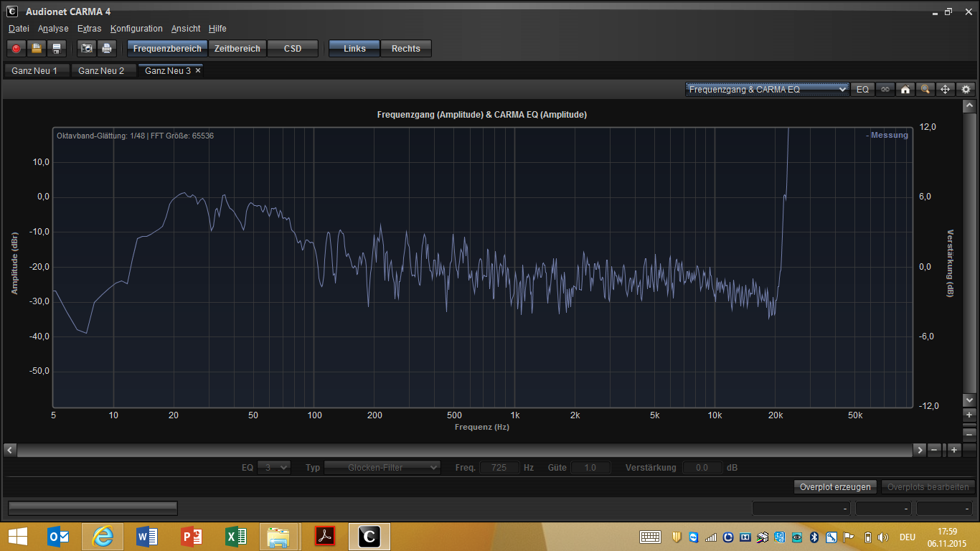This screenshot has height=551, width=980.
Task: Click the Verstärkung field showing 0.0
Action: [702, 467]
